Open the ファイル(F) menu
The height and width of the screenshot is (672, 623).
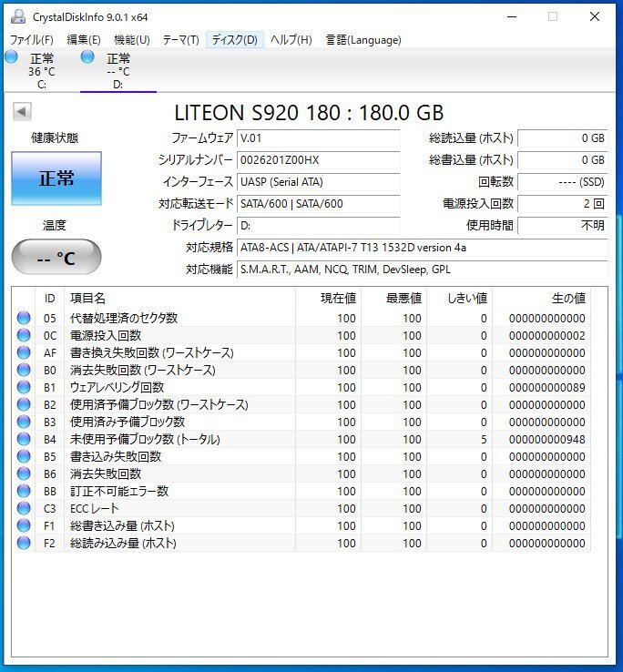click(x=31, y=40)
